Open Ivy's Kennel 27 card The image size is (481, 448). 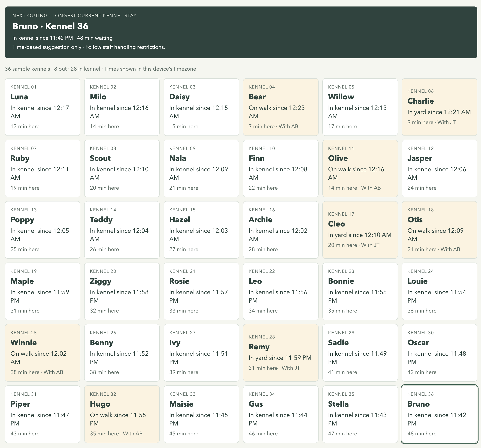[201, 353]
